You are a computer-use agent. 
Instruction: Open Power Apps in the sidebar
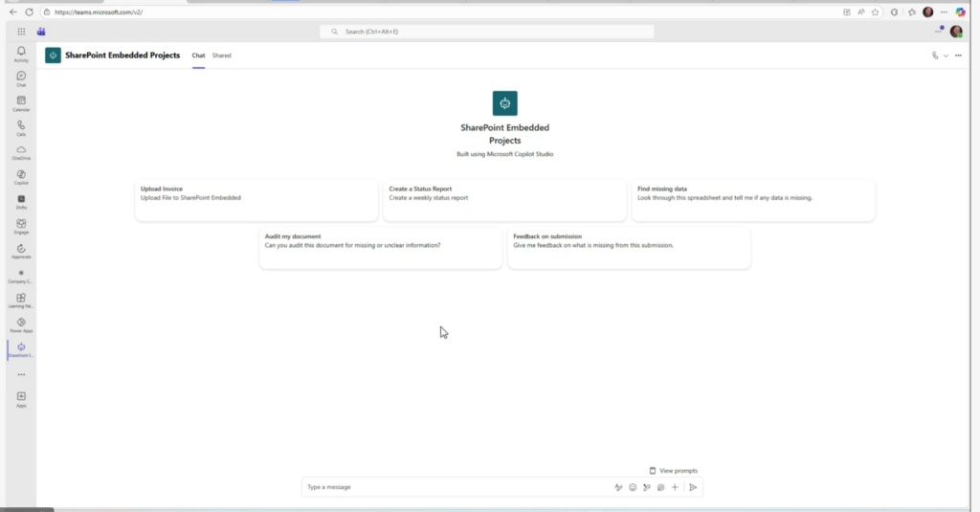(21, 325)
